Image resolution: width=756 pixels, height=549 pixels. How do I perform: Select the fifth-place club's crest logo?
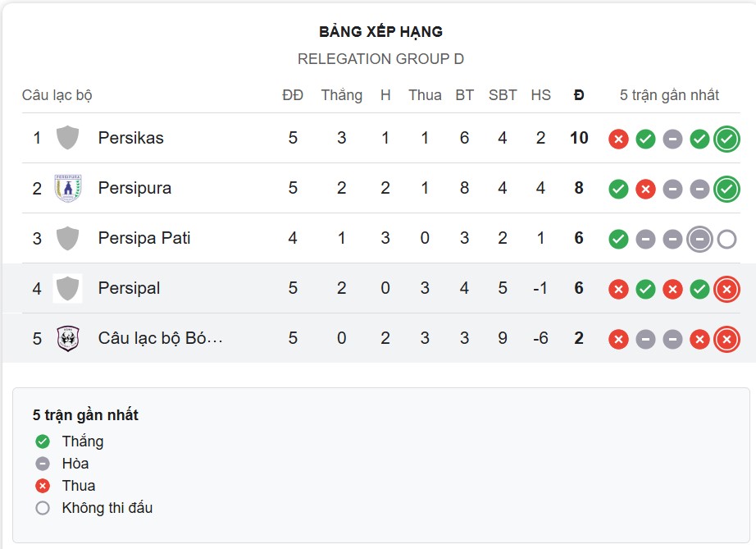tap(70, 337)
